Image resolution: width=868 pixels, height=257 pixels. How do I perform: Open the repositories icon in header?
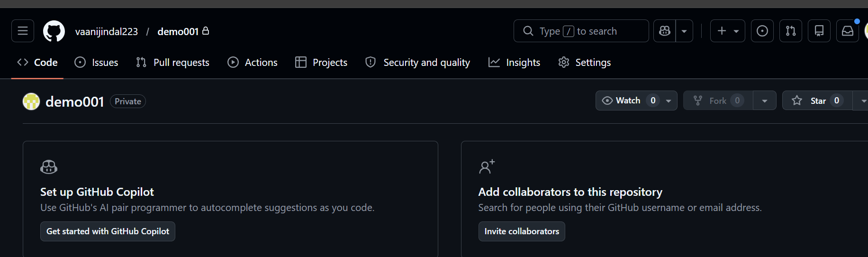(x=819, y=31)
